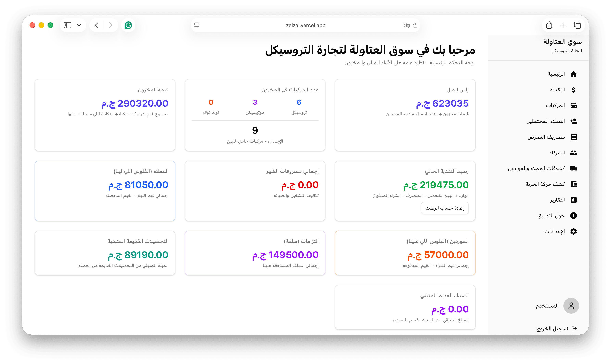Select the الرئيسية home icon
This screenshot has width=611, height=364.
click(x=574, y=74)
